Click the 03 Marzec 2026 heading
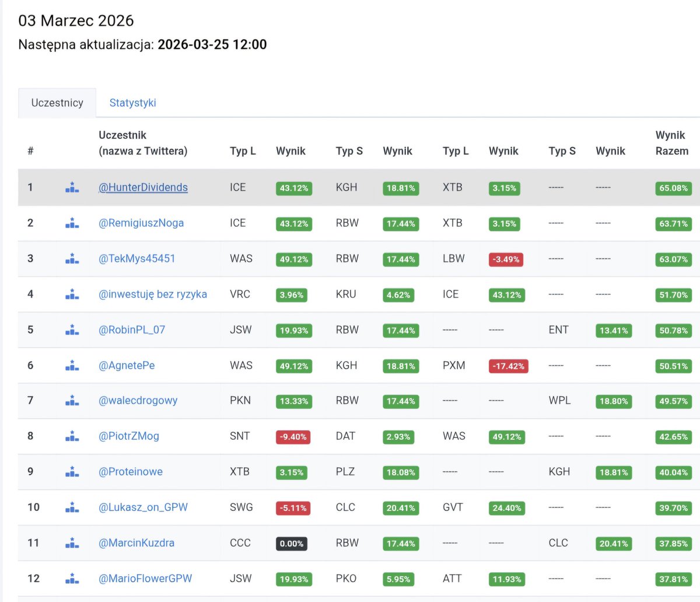Screen dimensions: 700x602 point(76,20)
